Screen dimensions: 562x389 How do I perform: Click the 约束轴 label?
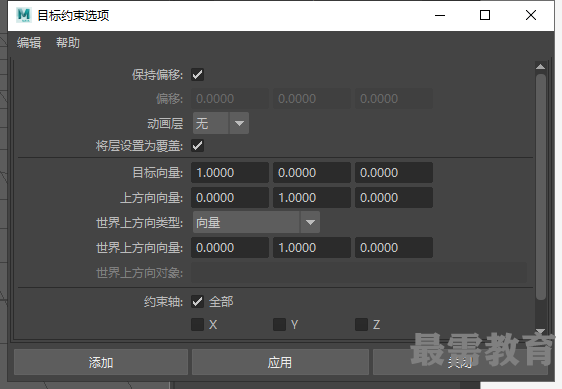click(x=163, y=302)
